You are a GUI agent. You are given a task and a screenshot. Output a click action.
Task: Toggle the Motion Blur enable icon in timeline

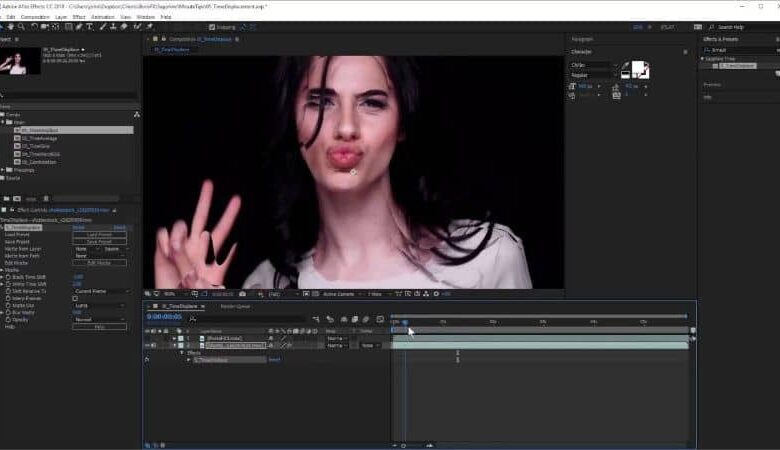[366, 319]
